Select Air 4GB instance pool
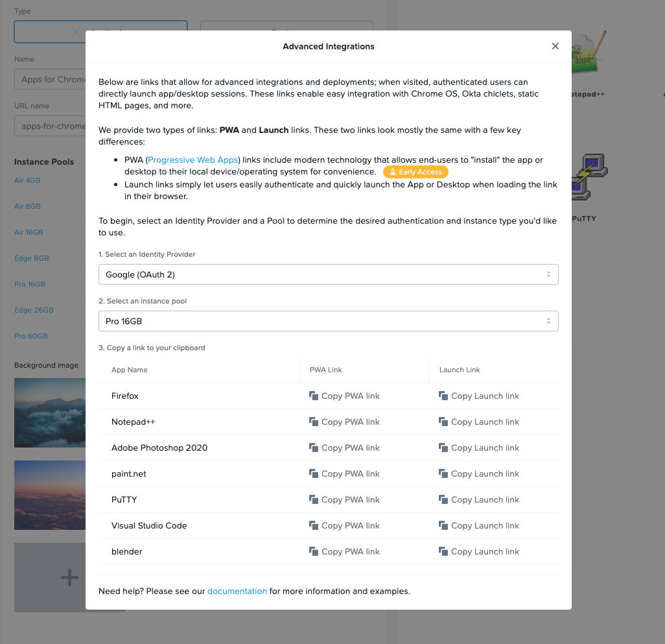The height and width of the screenshot is (644, 665). coord(27,180)
